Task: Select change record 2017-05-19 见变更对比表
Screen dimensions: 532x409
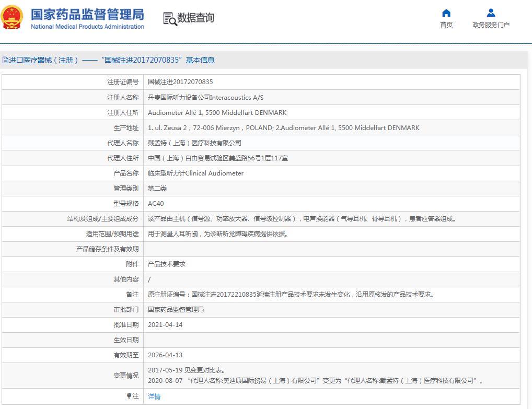Action: point(186,370)
